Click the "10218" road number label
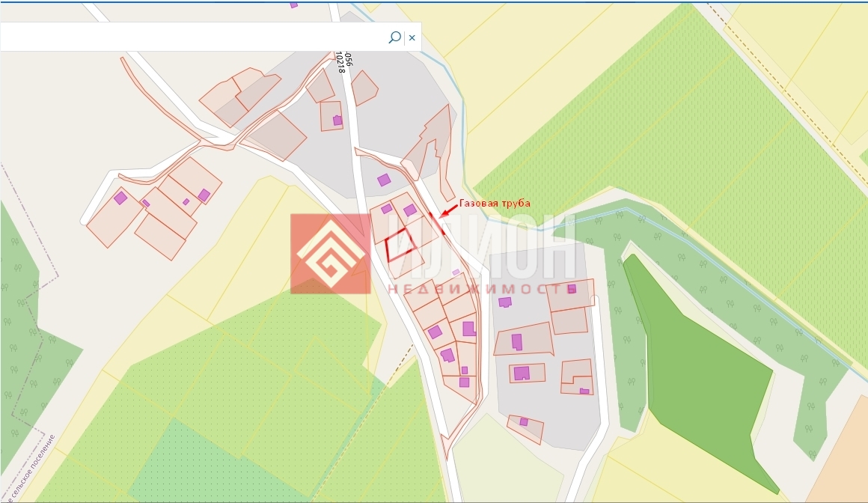This screenshot has height=503, width=868. (x=340, y=60)
